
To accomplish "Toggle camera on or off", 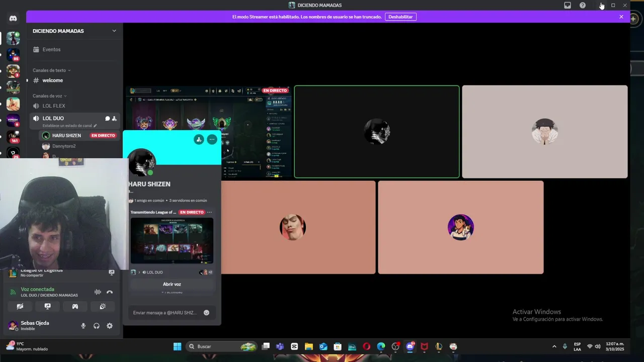I will [x=20, y=306].
